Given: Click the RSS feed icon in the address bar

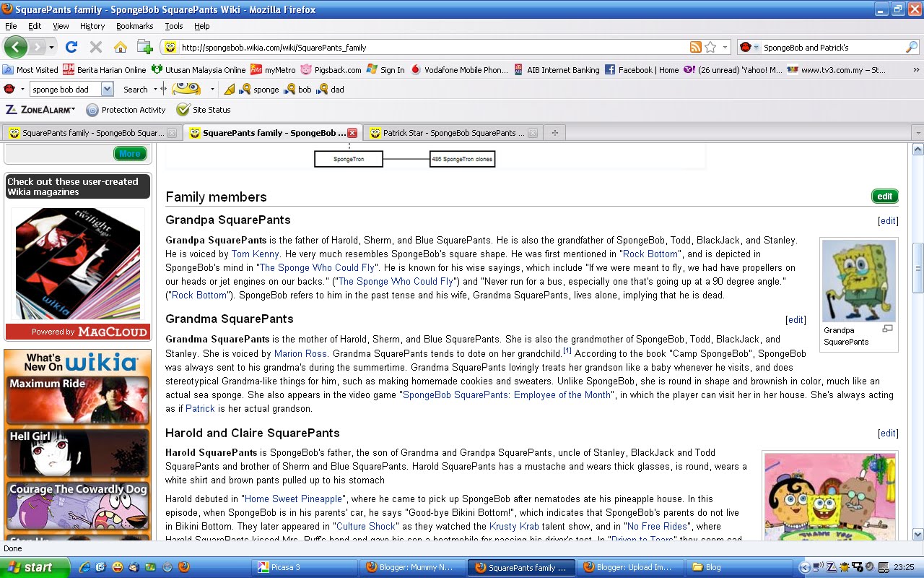Looking at the screenshot, I should coord(696,47).
